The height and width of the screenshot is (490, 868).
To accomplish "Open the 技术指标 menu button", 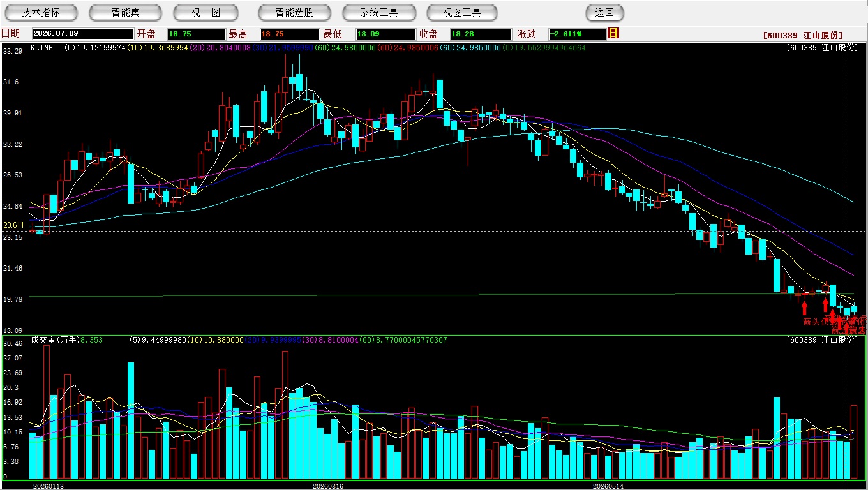I will point(41,12).
